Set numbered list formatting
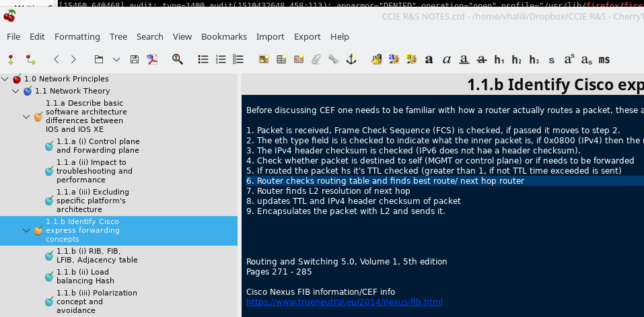644x317 pixels. click(x=221, y=59)
